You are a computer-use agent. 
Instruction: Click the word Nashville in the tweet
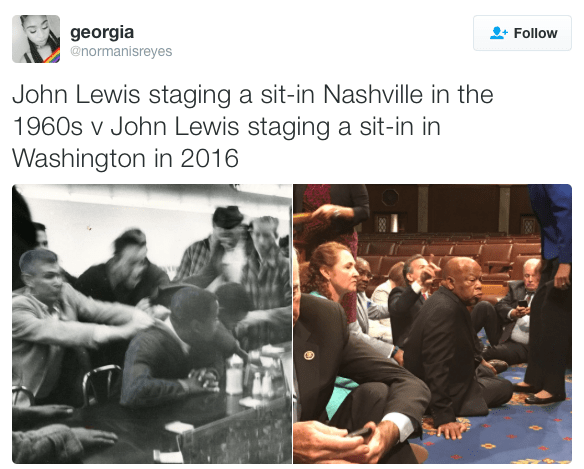[x=373, y=94]
